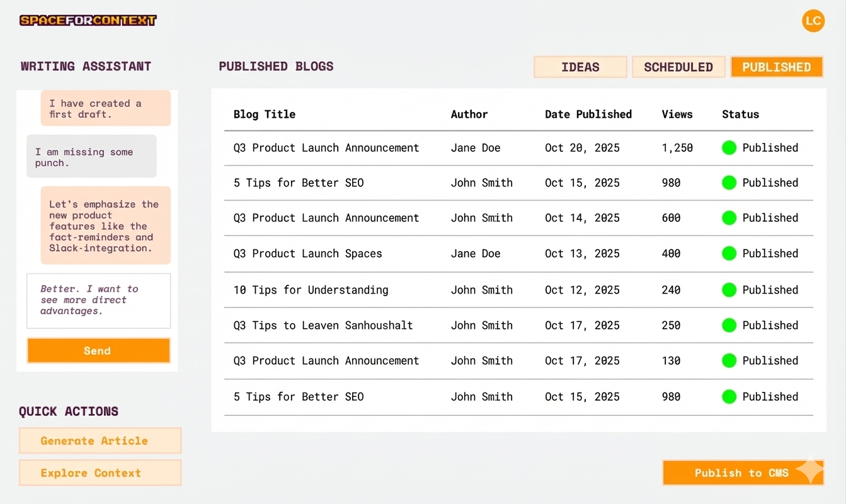Click Publish to CMS

743,472
